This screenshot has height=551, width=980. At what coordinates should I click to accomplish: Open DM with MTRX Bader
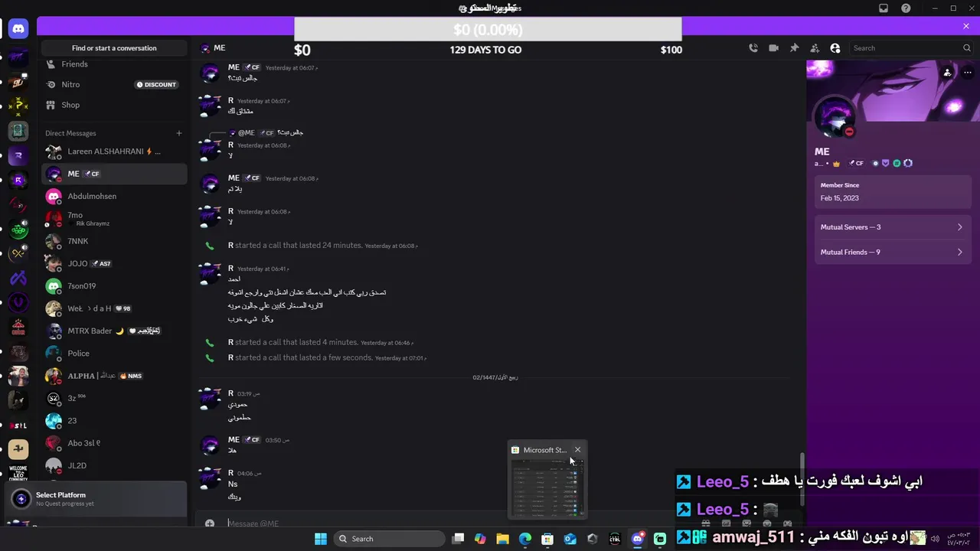point(114,331)
